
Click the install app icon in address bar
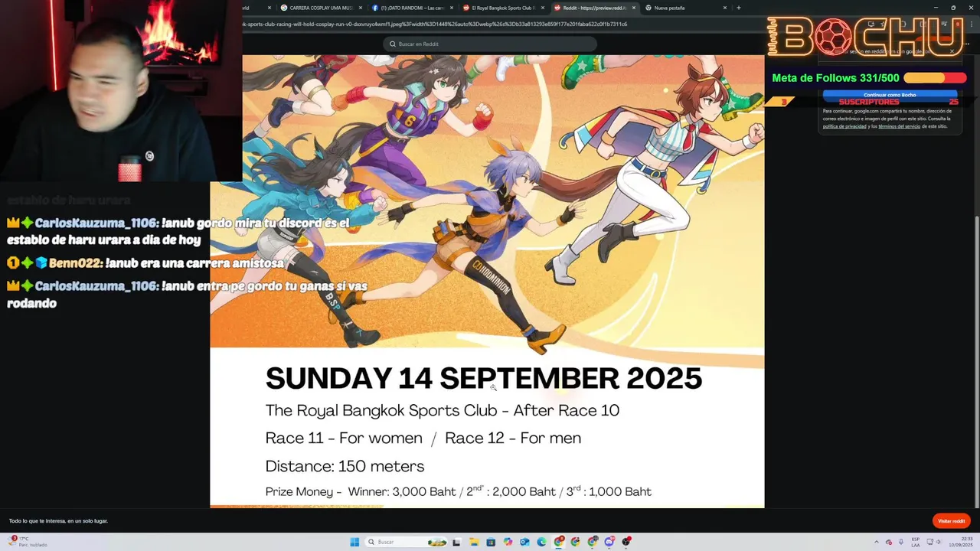click(x=871, y=24)
